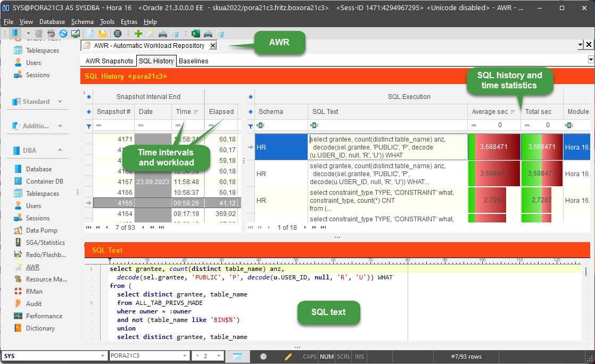Switch to the AWR Snapshots tab
This screenshot has height=364, width=595.
109,61
